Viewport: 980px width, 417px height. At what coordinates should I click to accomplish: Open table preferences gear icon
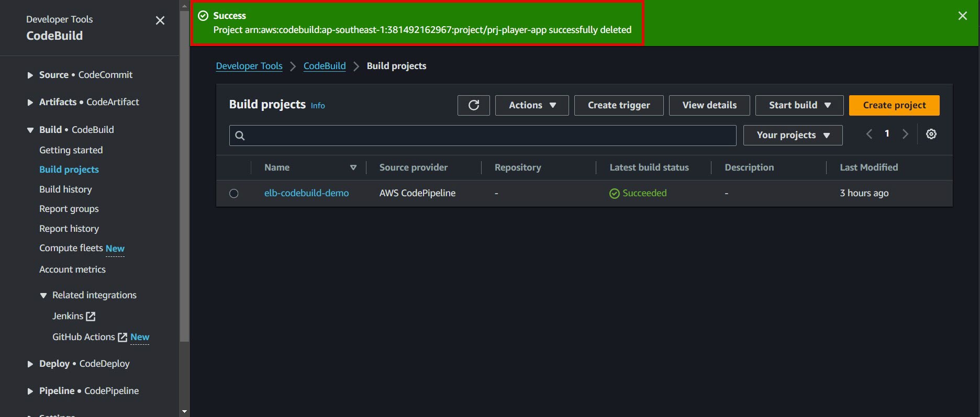click(x=931, y=134)
